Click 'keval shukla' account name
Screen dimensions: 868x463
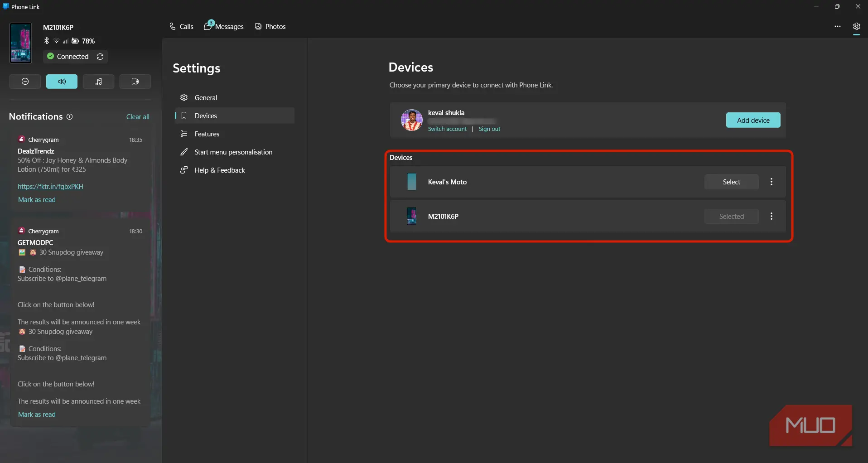coord(446,113)
